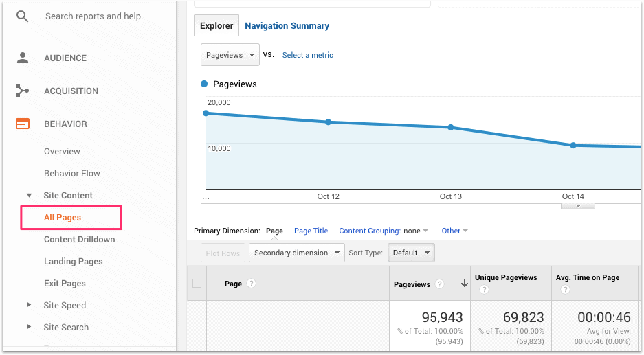Click the Plot Rows button
Image resolution: width=644 pixels, height=355 pixels.
tap(223, 253)
